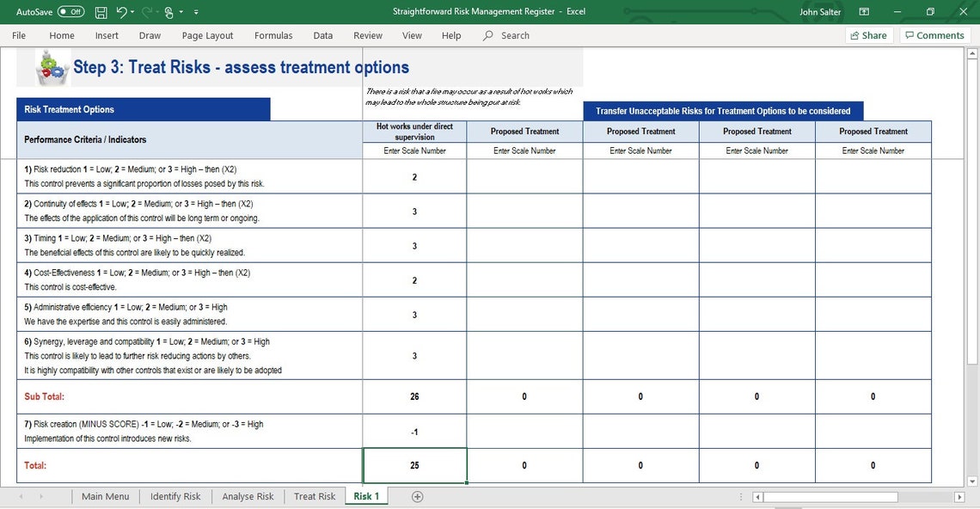
Task: Open the Undo history dropdown arrow
Action: point(132,12)
